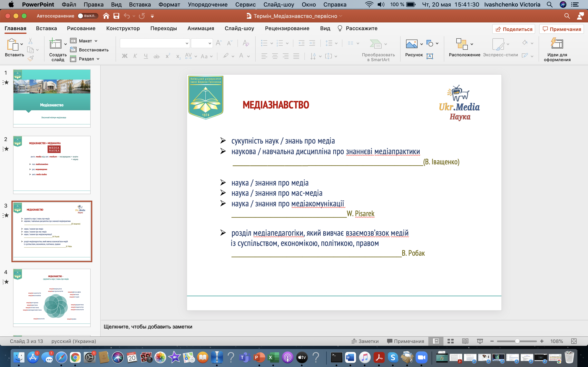Click the Design Ideas (Идеи для оформления) icon
Viewport: 588px width, 367px height.
tap(557, 44)
